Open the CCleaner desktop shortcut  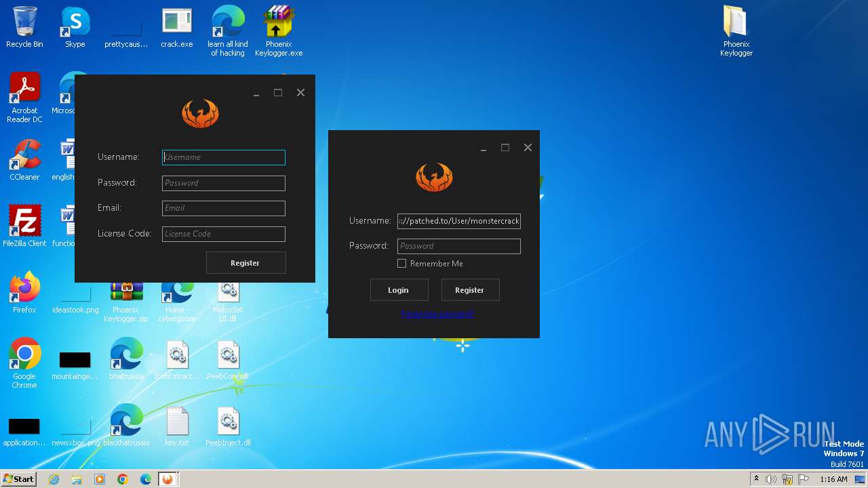coord(24,160)
